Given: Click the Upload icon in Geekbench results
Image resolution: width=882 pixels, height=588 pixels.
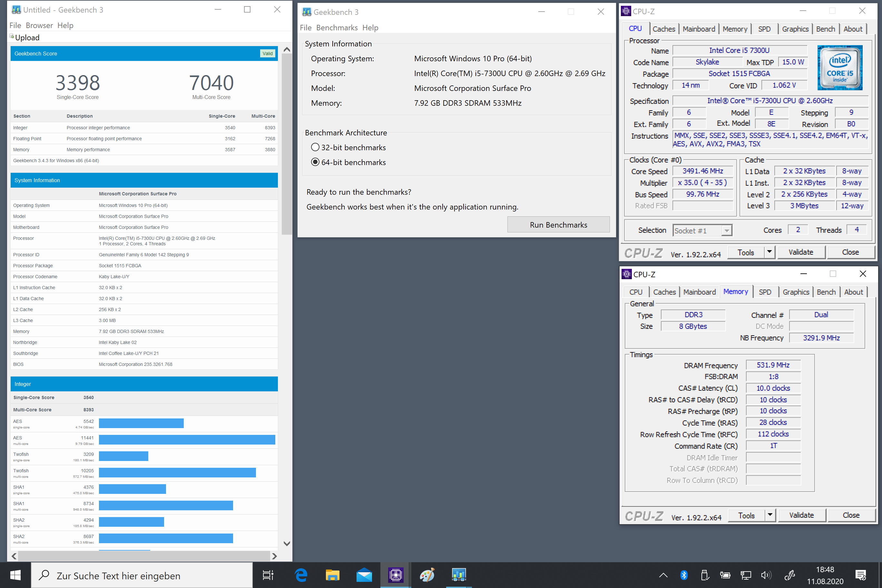Looking at the screenshot, I should tap(12, 36).
